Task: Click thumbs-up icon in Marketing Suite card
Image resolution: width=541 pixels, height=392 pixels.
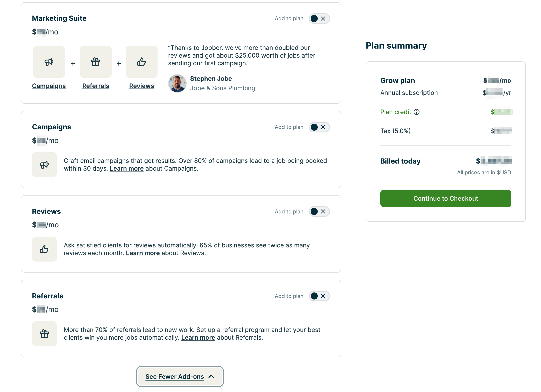Action: click(x=141, y=62)
